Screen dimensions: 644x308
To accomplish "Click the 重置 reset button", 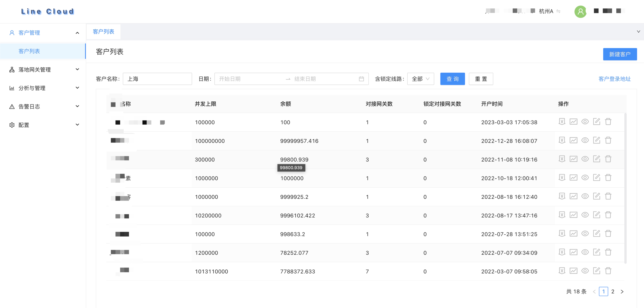I will click(x=481, y=79).
